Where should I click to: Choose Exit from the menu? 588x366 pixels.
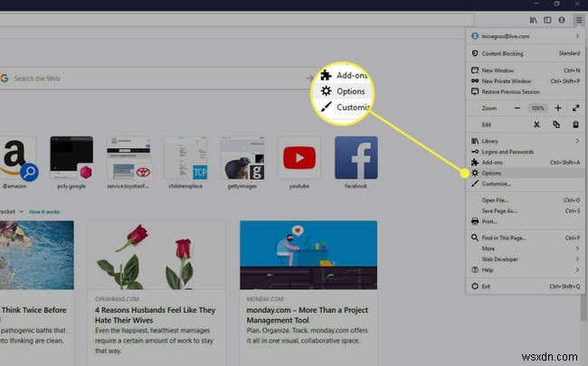(525, 286)
